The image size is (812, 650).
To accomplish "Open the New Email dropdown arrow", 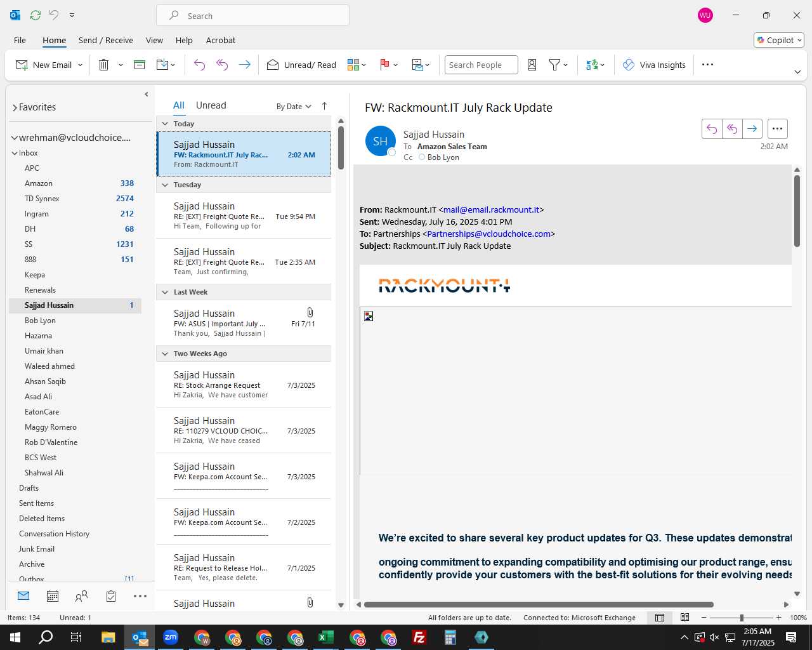I will [x=80, y=65].
